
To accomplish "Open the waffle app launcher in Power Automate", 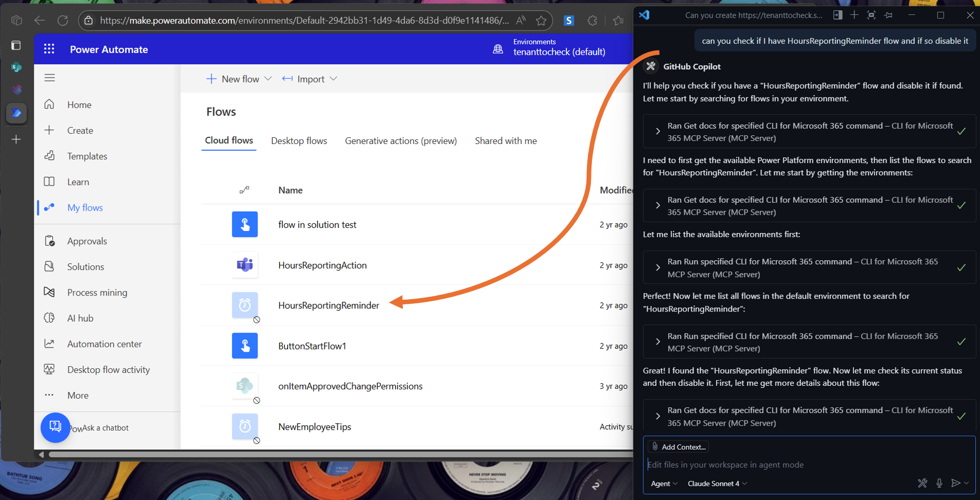I will pos(49,49).
